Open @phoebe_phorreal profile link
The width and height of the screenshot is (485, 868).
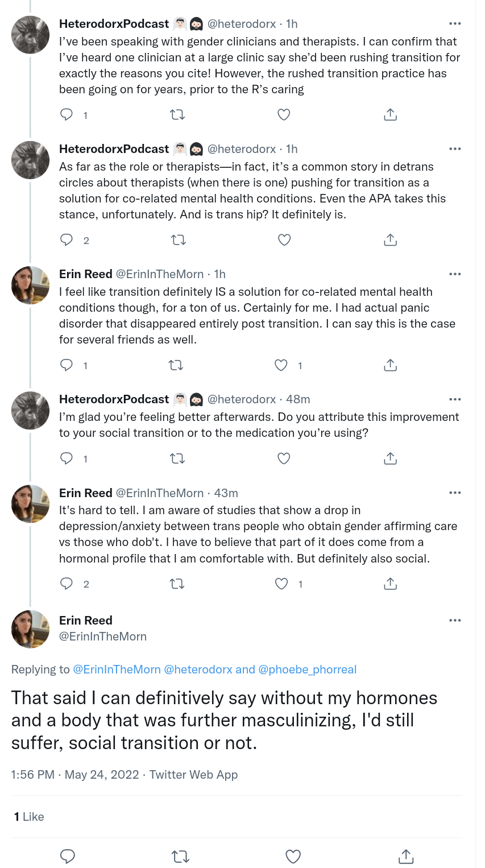(308, 669)
